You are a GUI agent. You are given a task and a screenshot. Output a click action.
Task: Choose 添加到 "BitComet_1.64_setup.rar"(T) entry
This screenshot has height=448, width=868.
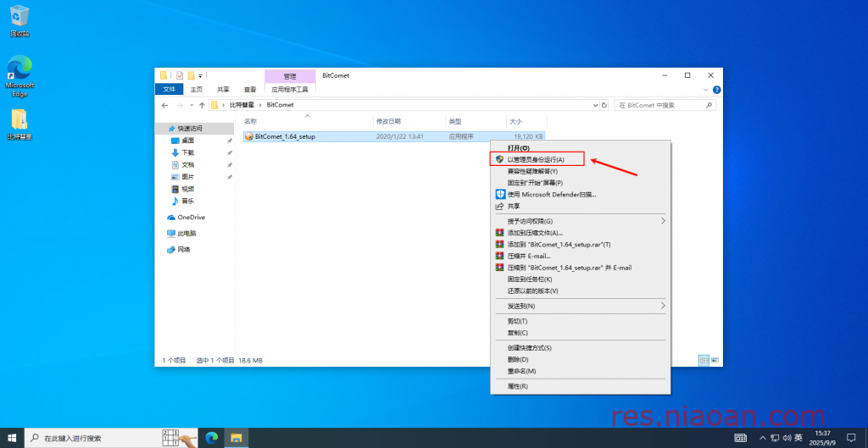pyautogui.click(x=580, y=245)
